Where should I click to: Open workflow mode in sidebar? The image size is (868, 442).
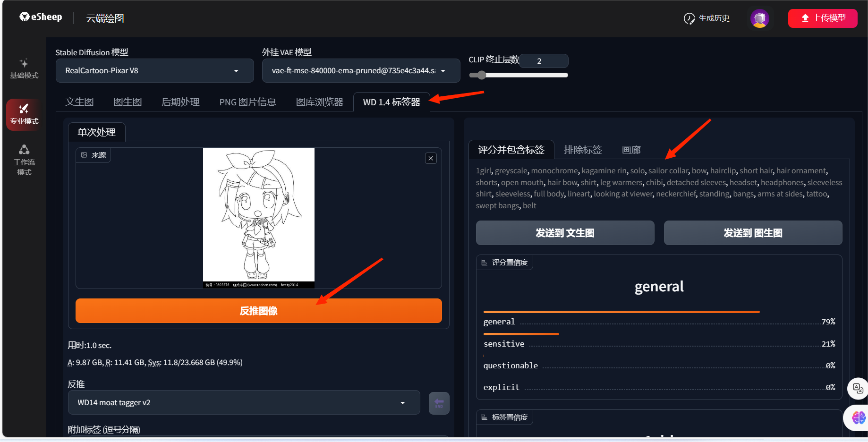pos(24,160)
